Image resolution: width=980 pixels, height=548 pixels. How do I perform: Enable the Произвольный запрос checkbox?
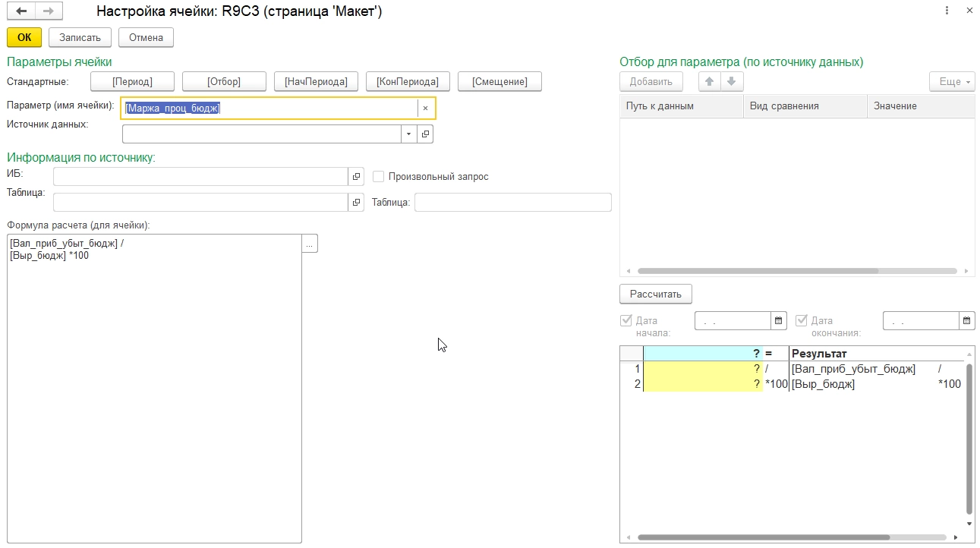point(379,177)
